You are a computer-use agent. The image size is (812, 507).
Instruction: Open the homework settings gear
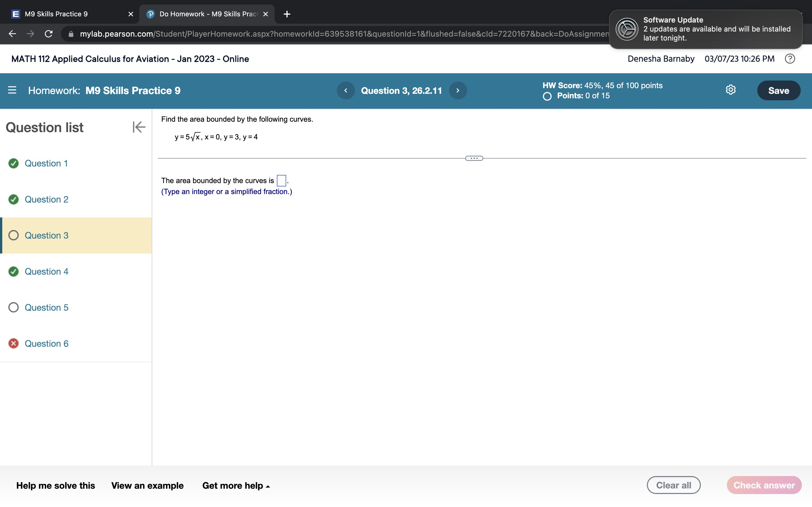[x=731, y=90]
